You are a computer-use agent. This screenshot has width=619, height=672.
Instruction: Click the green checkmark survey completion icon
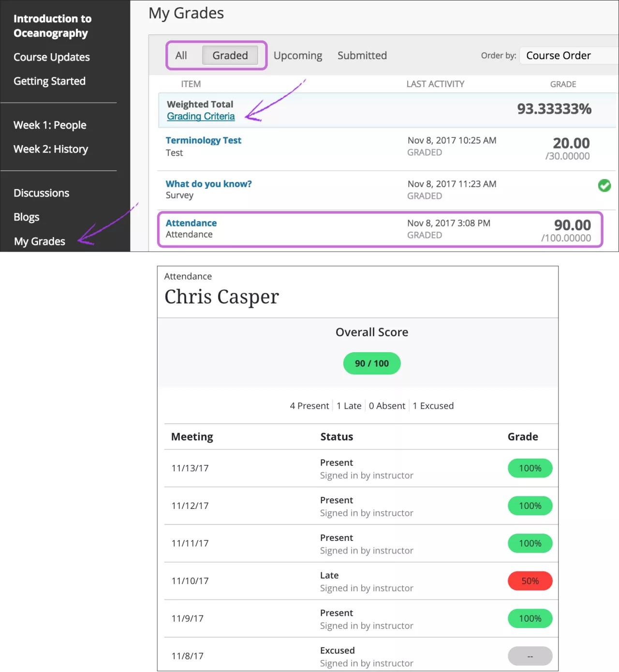[x=604, y=185]
